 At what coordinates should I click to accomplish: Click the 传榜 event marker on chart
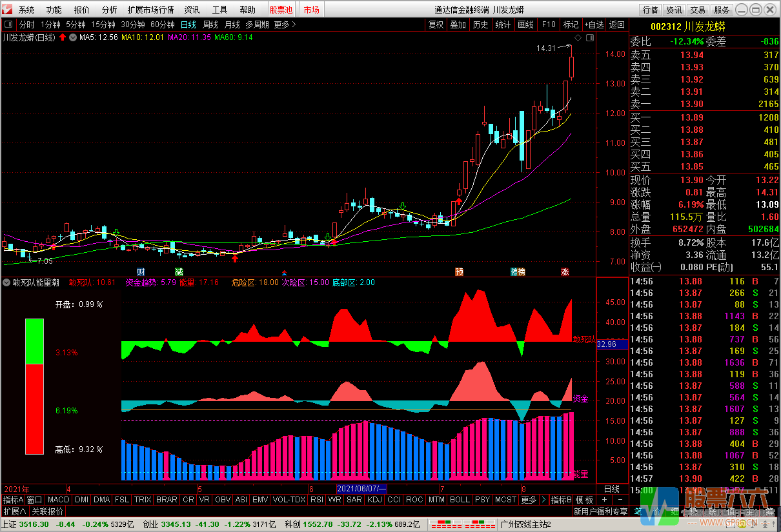click(518, 271)
